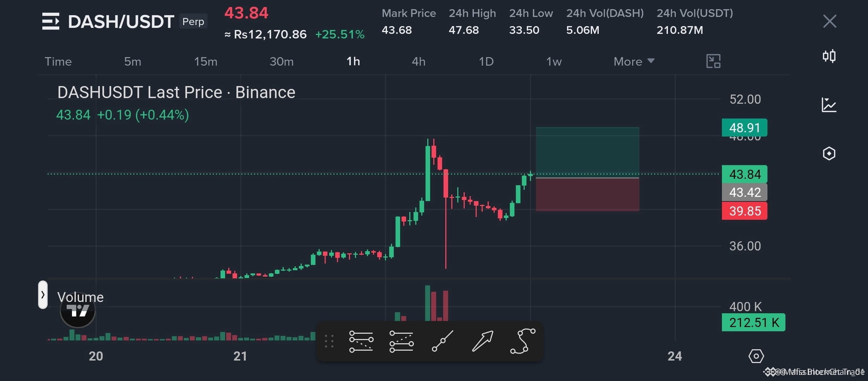Click the 400 K volume axis label
Viewport: 868px width, 381px height.
point(745,307)
